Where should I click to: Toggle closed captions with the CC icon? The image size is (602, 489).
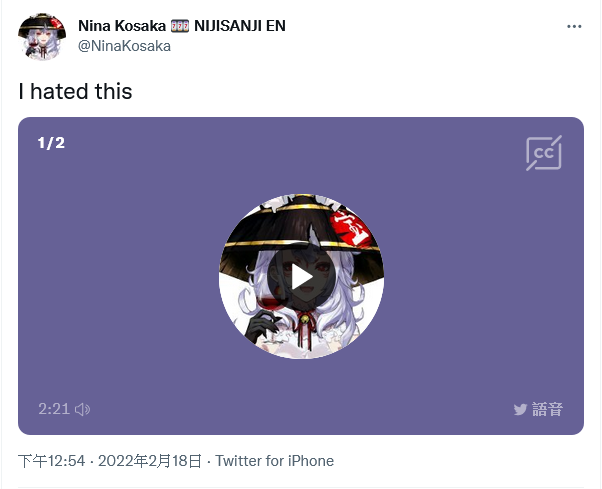pos(544,153)
